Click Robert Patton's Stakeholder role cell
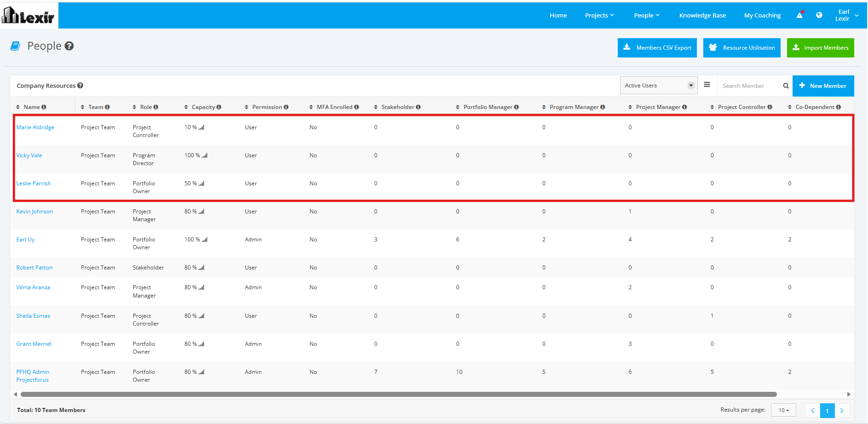 (x=148, y=268)
